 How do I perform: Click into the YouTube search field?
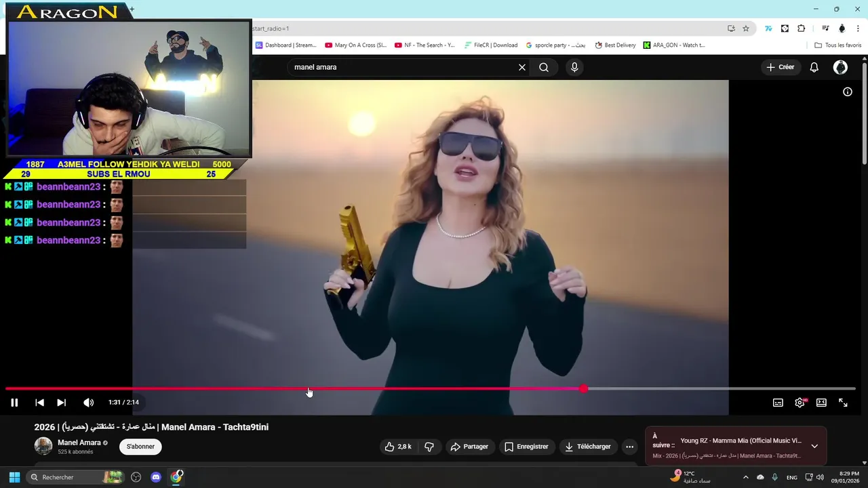coord(403,67)
